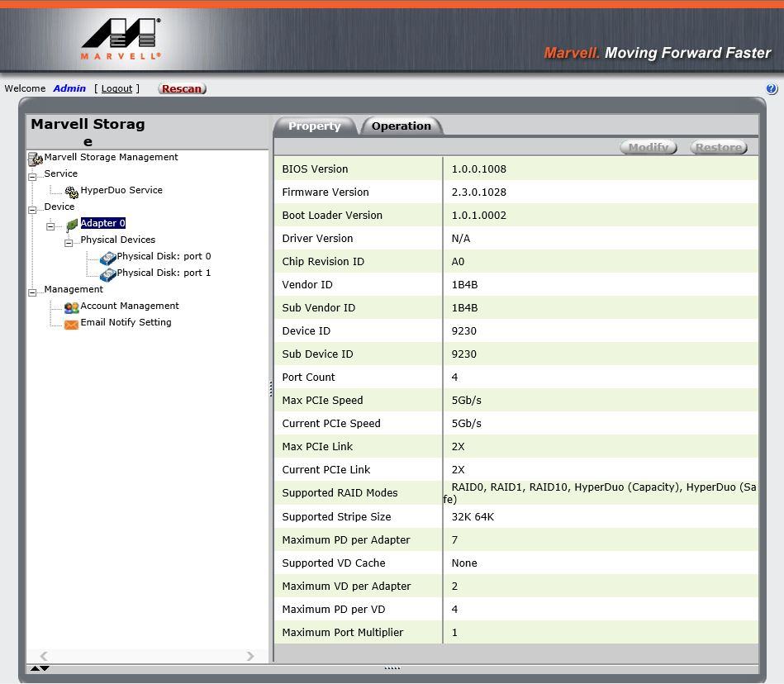Select Physical Devices tree item
784x684 pixels.
(x=118, y=240)
